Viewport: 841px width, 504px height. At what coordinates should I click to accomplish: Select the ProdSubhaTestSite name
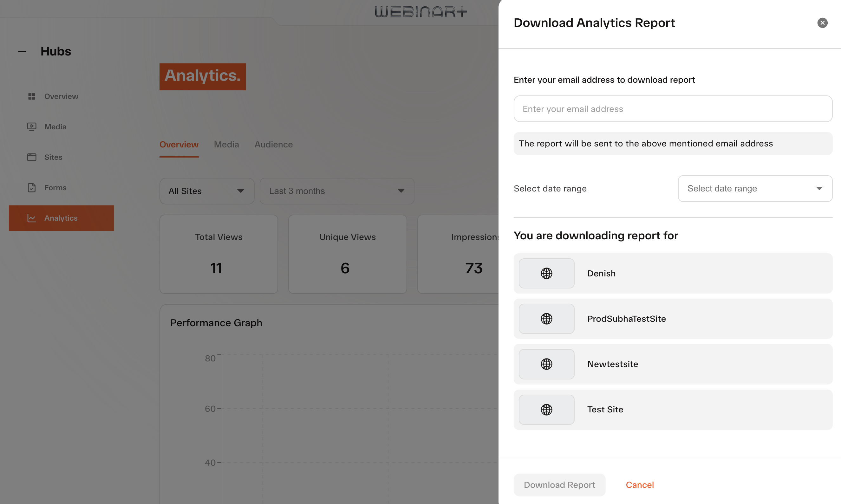[x=626, y=319]
